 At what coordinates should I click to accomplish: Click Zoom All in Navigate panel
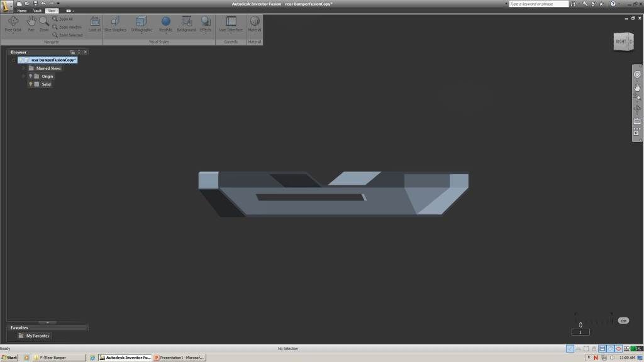[63, 19]
